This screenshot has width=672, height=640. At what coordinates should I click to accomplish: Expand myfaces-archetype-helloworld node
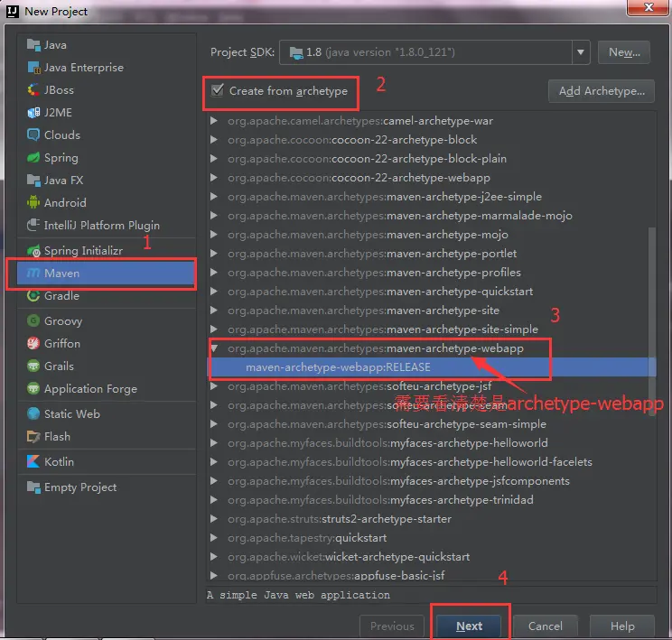click(213, 443)
